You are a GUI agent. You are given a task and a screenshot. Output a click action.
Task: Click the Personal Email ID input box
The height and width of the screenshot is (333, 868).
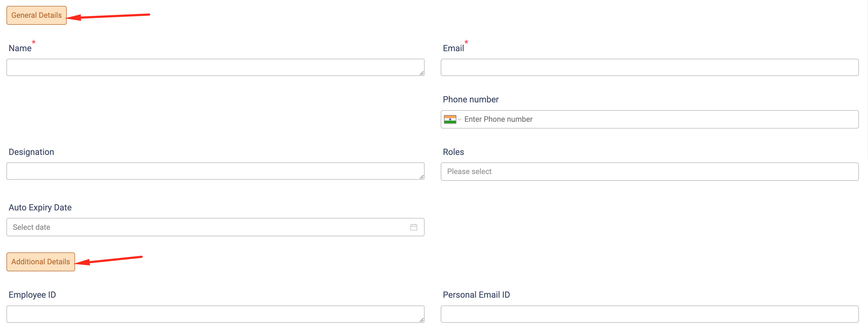(x=649, y=314)
